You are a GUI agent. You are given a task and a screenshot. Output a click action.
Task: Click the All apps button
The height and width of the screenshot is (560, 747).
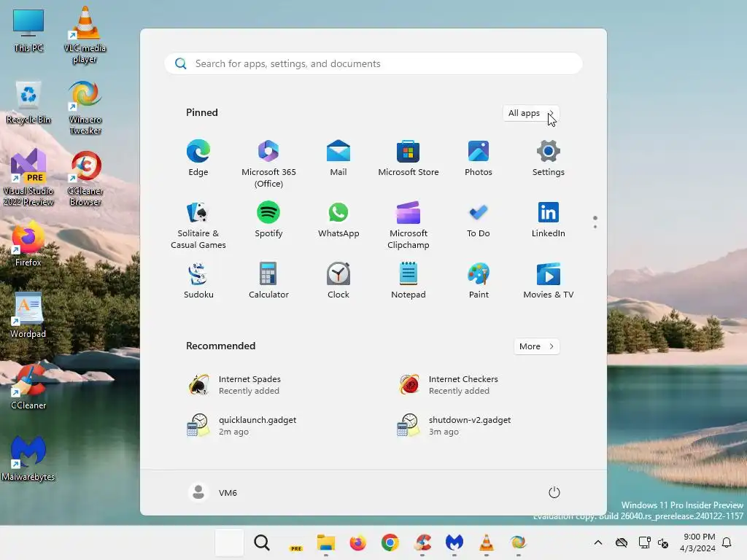pyautogui.click(x=531, y=113)
